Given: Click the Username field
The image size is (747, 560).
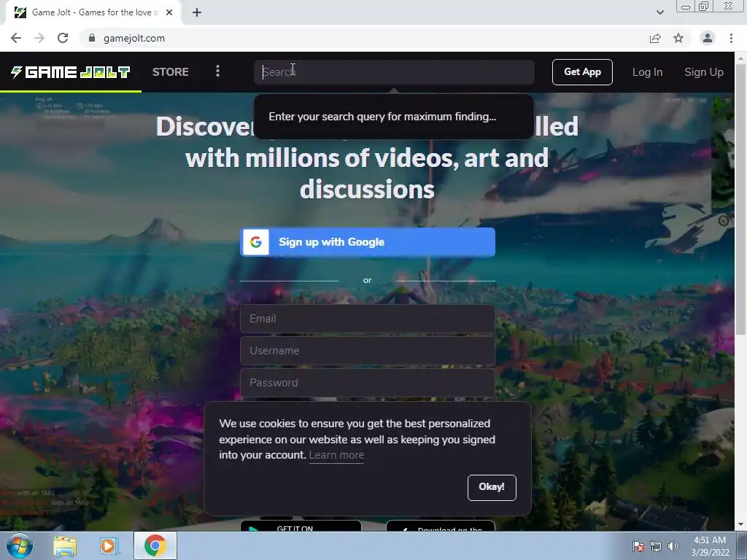Looking at the screenshot, I should (x=368, y=351).
